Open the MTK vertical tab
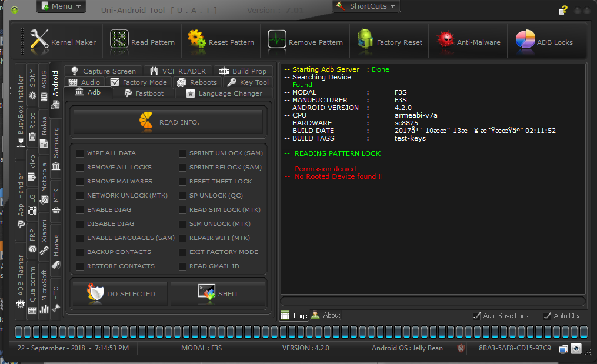Viewport: 597px width, 364px height. coord(56,201)
